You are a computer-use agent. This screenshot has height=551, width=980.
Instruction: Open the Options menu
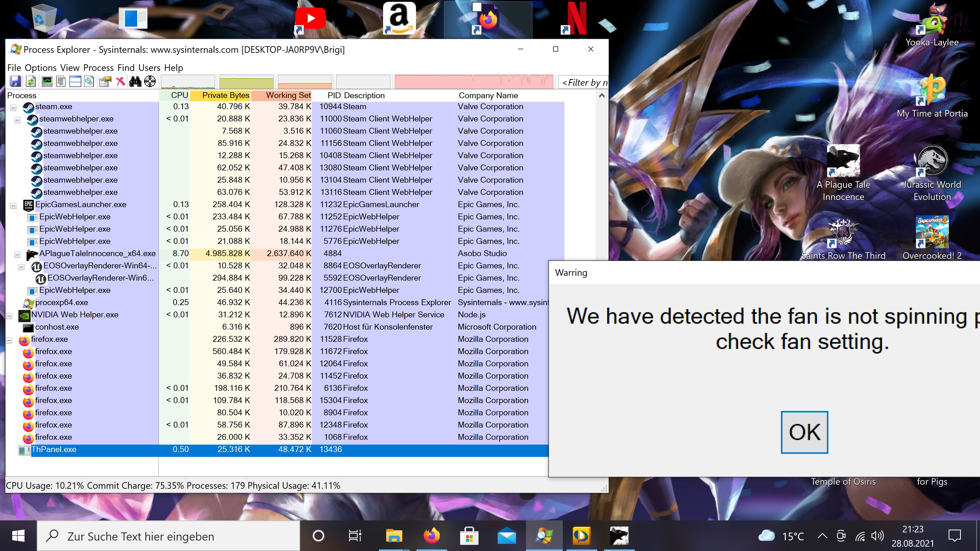[40, 68]
